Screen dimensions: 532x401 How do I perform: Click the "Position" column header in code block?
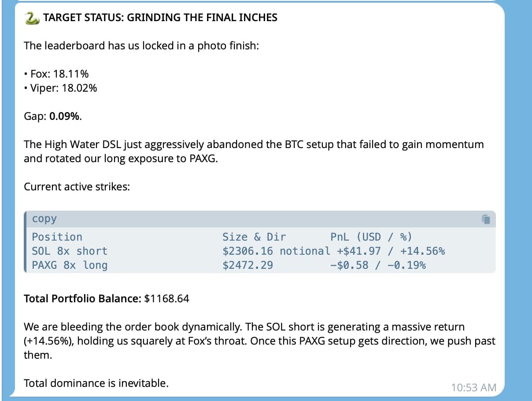(x=57, y=237)
